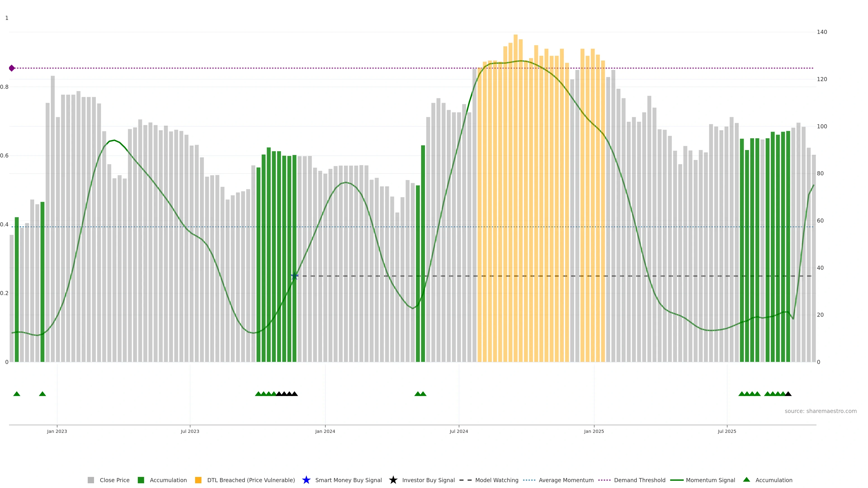Toggle Close Price series in legend
Viewport: 868px width, 488px height.
tap(114, 480)
